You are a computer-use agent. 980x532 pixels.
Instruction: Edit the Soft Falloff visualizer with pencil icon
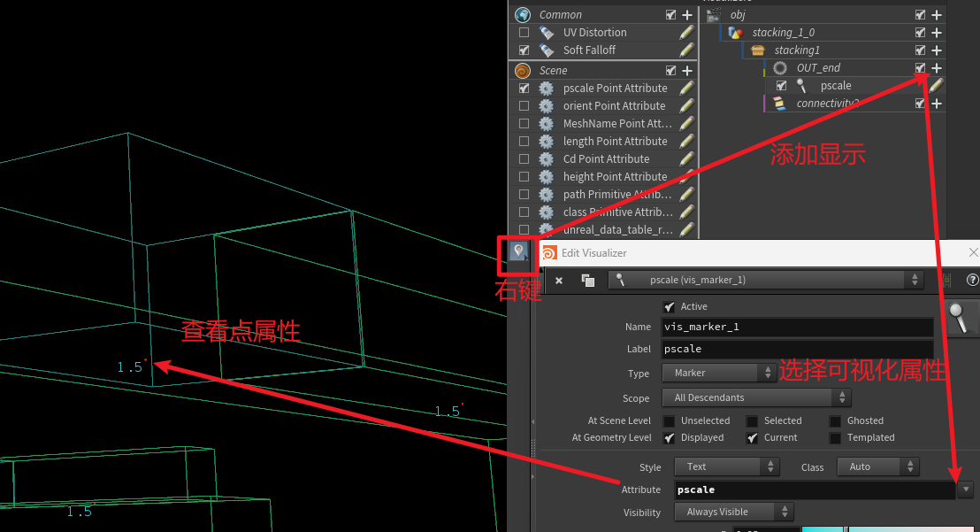point(686,50)
